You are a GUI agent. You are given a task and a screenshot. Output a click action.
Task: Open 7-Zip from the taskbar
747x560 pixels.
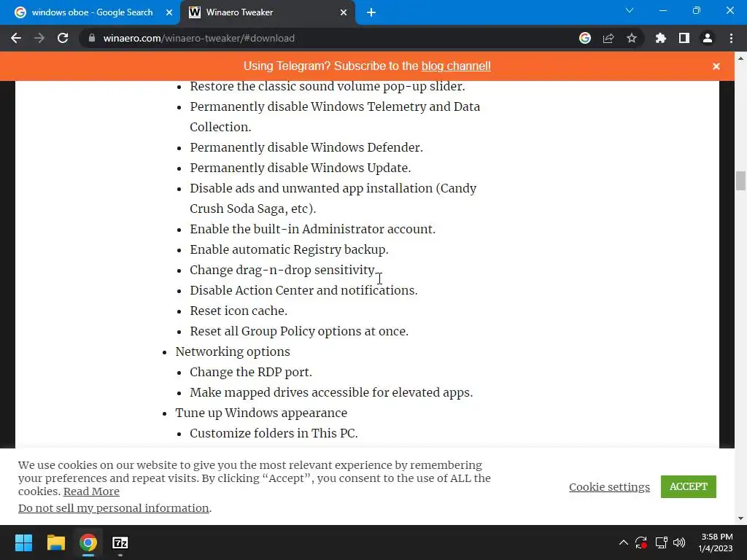tap(120, 542)
